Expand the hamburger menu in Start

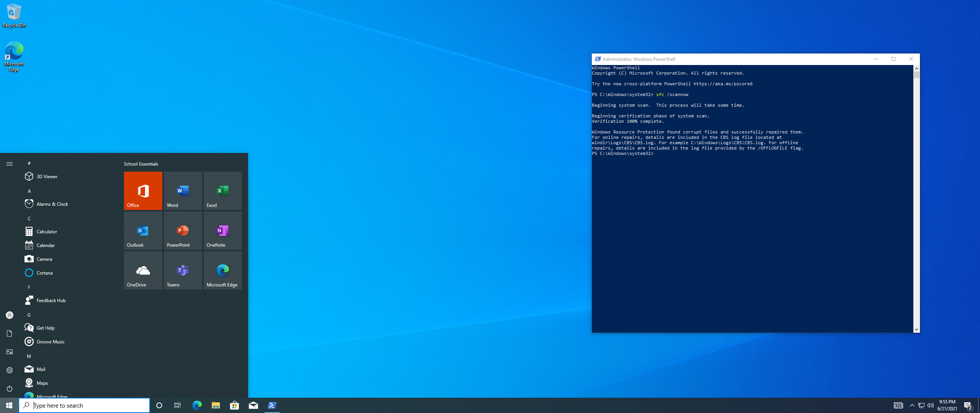tap(9, 163)
